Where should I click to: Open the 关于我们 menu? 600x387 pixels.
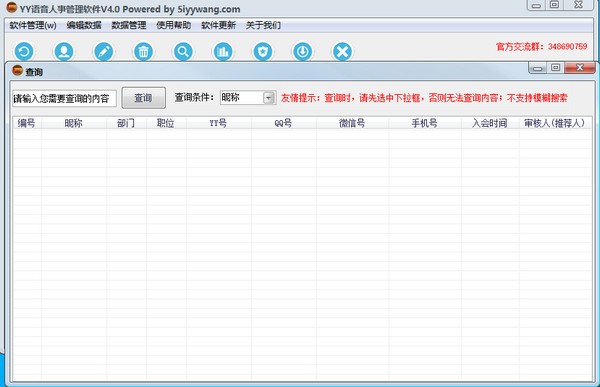tap(263, 25)
